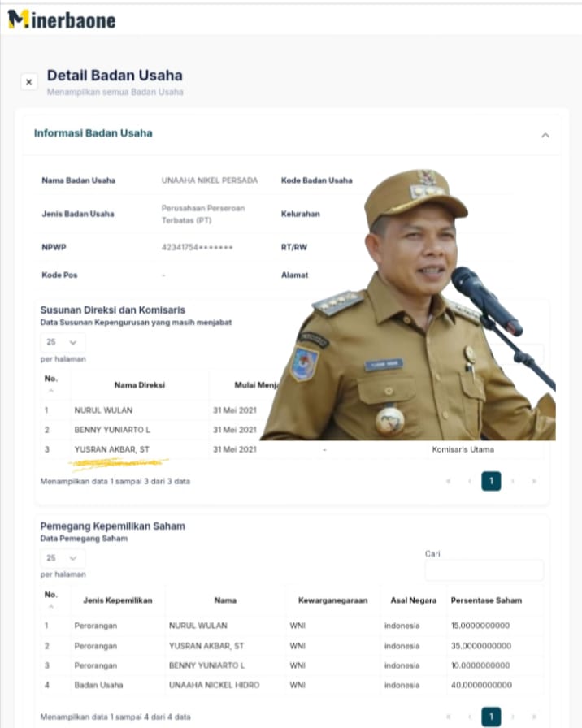This screenshot has width=582, height=728.
Task: Go to next page of shareholders table
Action: pos(513,717)
